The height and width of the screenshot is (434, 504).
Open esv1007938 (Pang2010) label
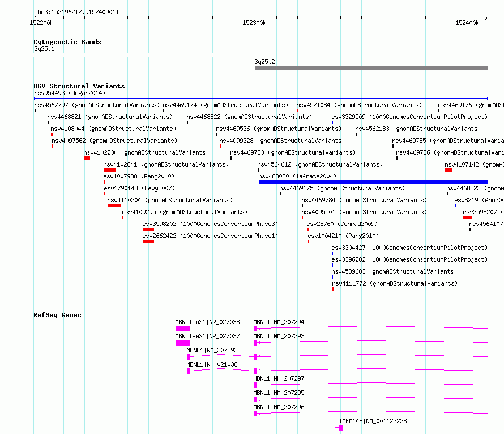click(139, 177)
